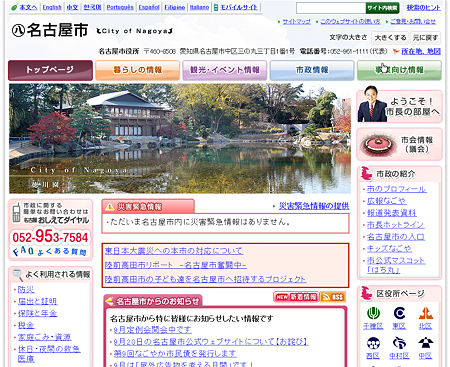Switch language to Filipino
450x367 pixels.
pyautogui.click(x=175, y=7)
